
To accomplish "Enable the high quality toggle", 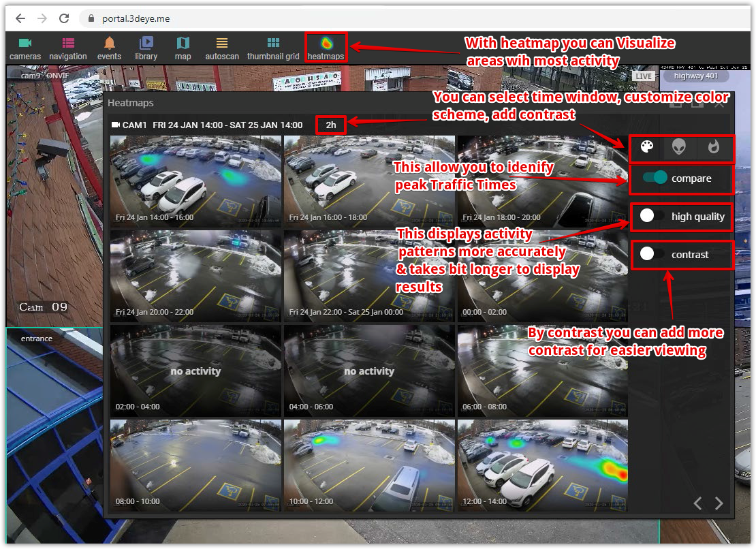I will [652, 217].
